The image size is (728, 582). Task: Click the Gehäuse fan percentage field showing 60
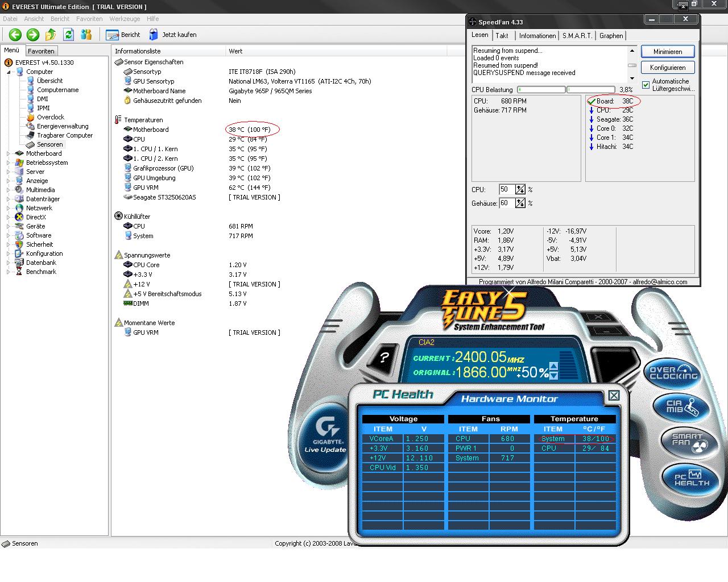[x=507, y=203]
